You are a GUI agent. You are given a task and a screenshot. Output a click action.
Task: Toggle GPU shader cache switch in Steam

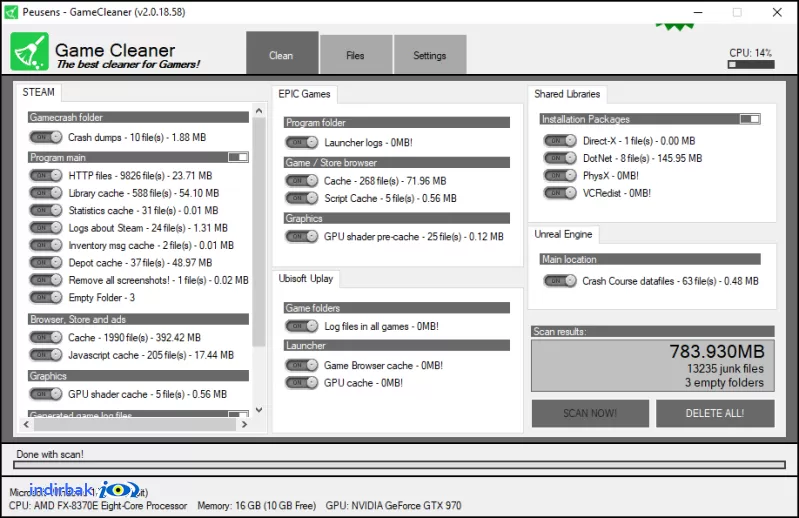coord(46,394)
